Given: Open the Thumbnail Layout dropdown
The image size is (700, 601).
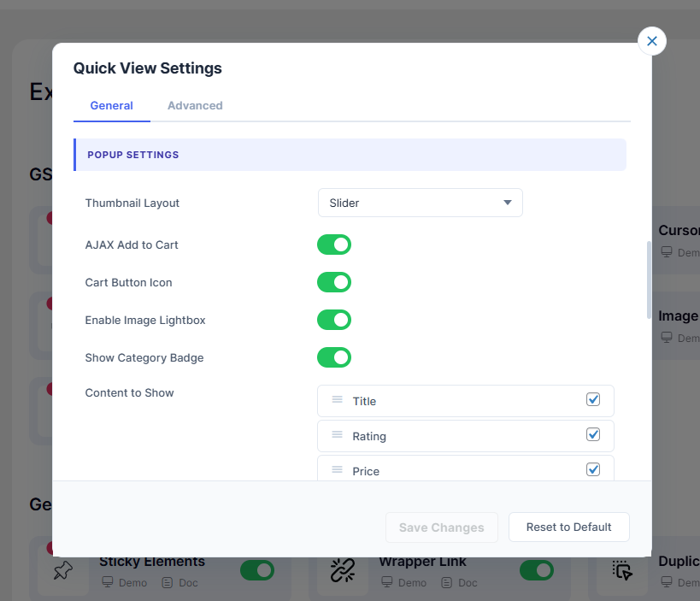Looking at the screenshot, I should pyautogui.click(x=420, y=203).
